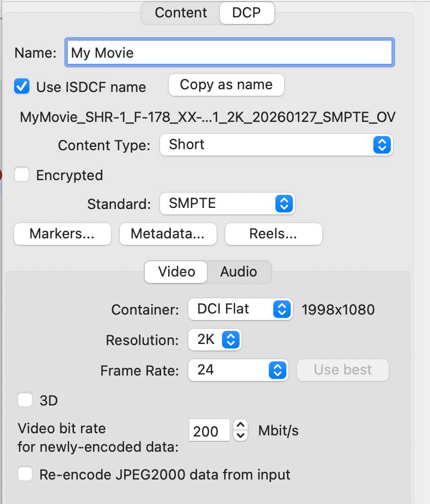430x504 pixels.
Task: Click the video bit rate value field
Action: [x=210, y=432]
